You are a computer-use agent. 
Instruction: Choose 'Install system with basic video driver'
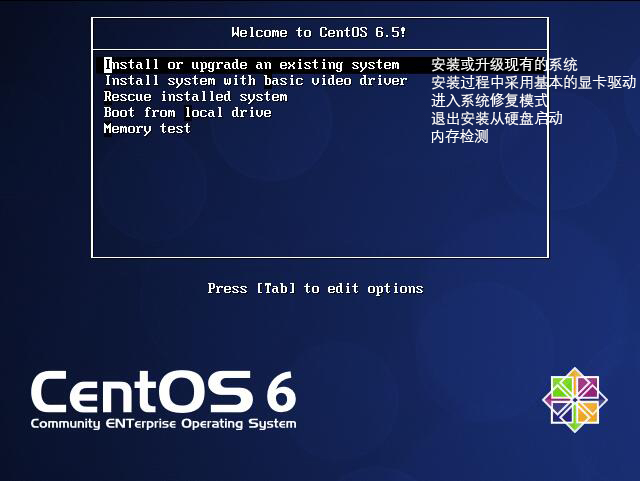click(256, 81)
